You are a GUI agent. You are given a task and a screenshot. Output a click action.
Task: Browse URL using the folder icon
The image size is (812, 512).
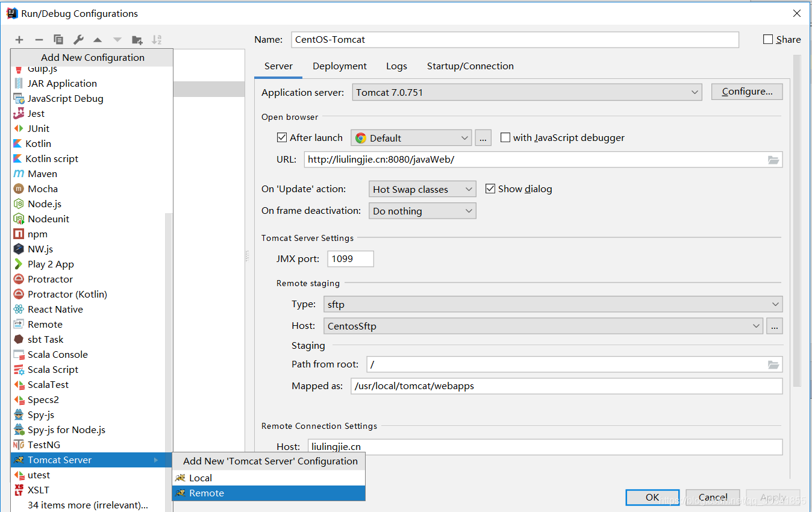(x=773, y=160)
